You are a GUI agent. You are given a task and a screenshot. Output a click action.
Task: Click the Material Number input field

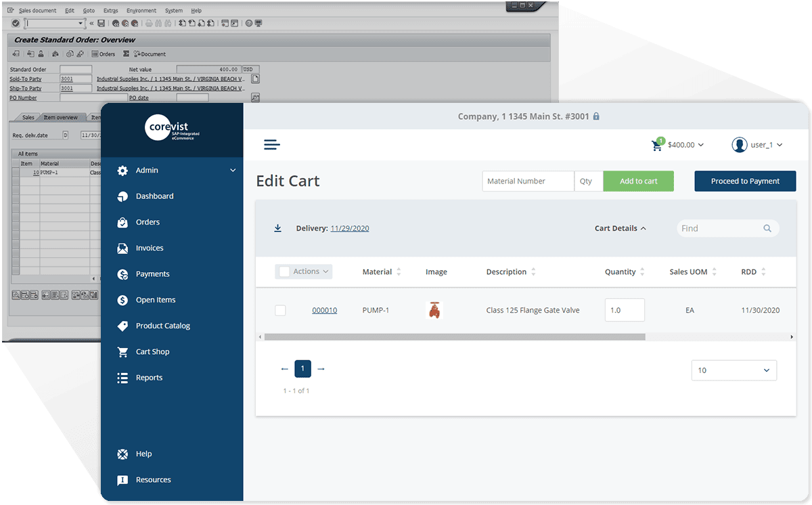pyautogui.click(x=528, y=181)
